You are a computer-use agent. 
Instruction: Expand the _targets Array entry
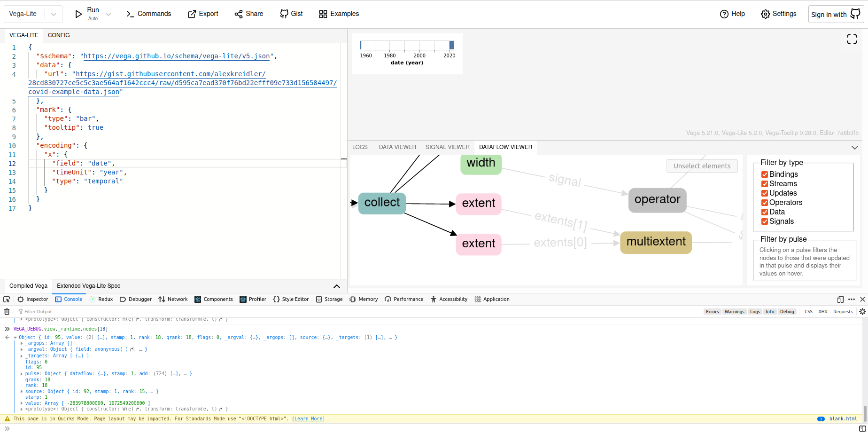(x=22, y=356)
